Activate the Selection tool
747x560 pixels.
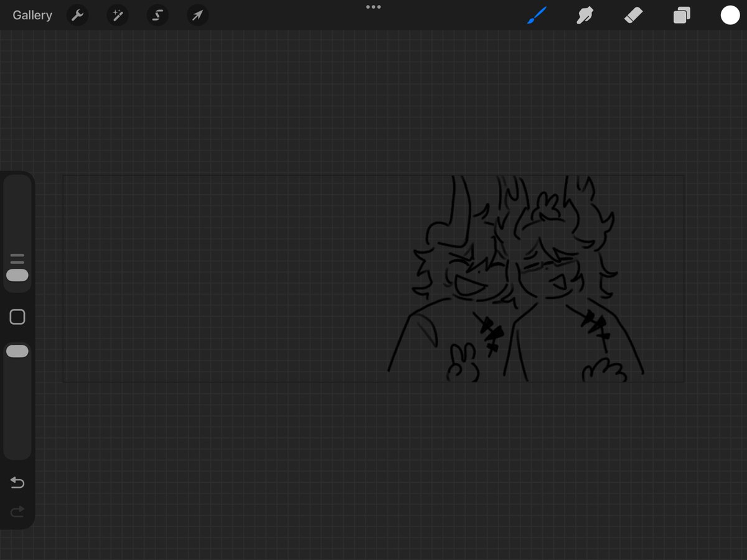click(157, 16)
